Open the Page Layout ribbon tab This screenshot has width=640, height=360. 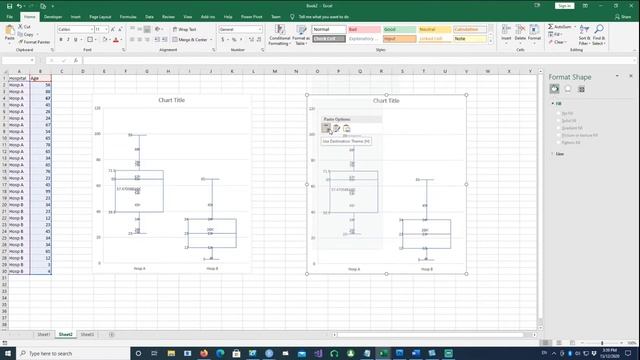point(100,17)
